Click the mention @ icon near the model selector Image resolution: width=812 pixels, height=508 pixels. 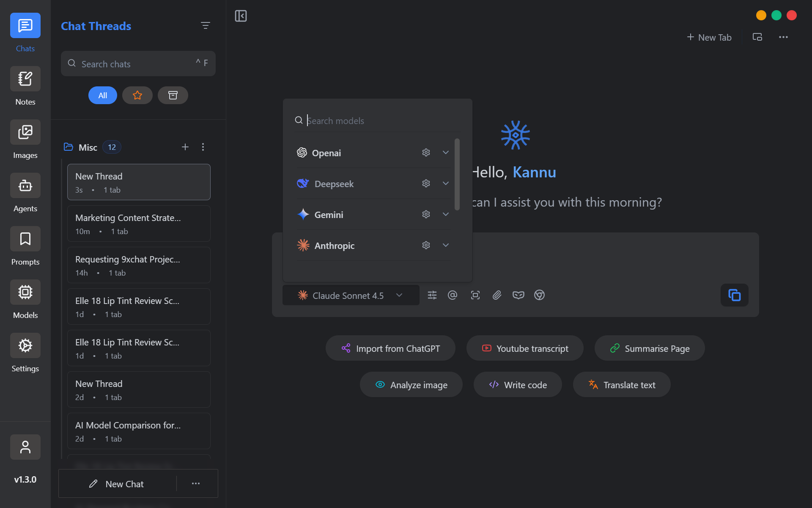click(453, 295)
